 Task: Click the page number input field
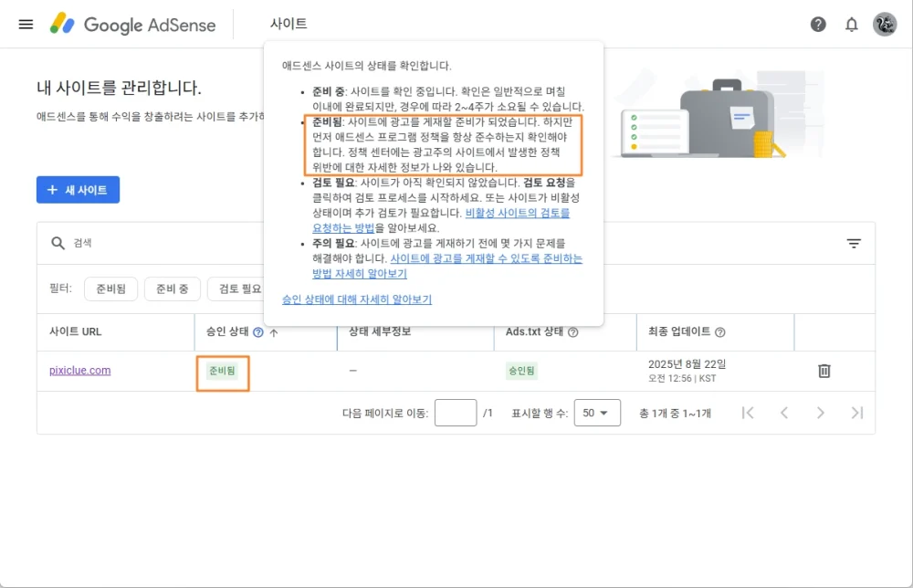pos(456,413)
